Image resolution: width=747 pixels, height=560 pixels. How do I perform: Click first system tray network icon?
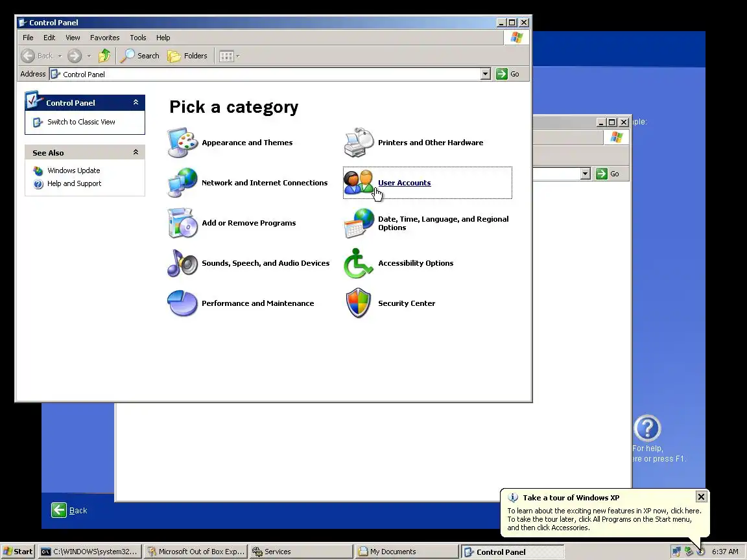click(676, 552)
